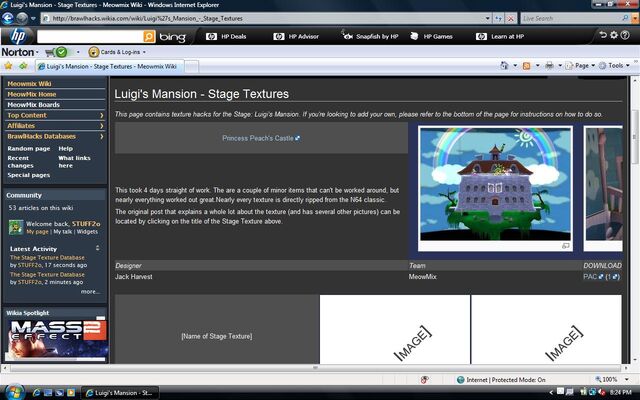The image size is (640, 400).
Task: Click the RSS Feeds icon in command bar
Action: pyautogui.click(x=527, y=65)
